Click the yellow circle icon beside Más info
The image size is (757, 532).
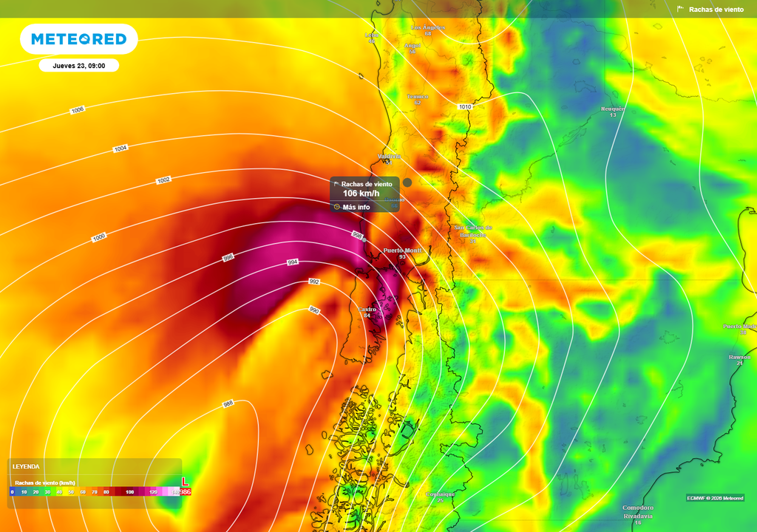pyautogui.click(x=337, y=207)
